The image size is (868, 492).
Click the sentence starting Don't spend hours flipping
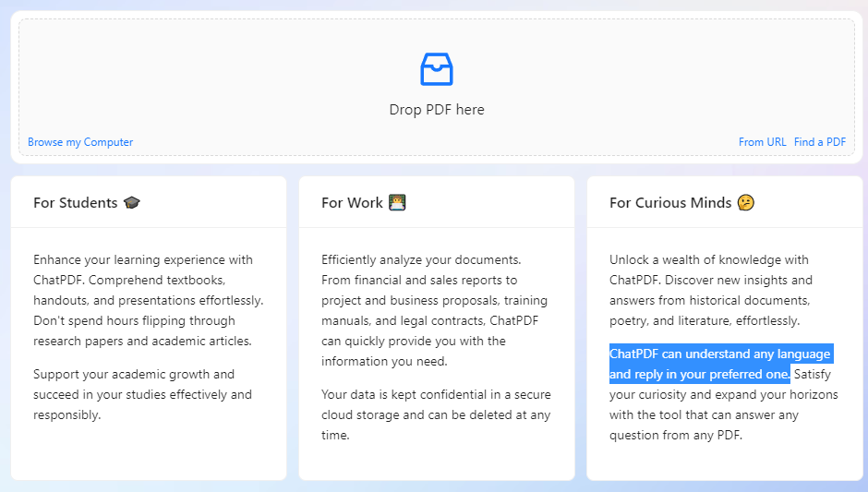pos(134,321)
